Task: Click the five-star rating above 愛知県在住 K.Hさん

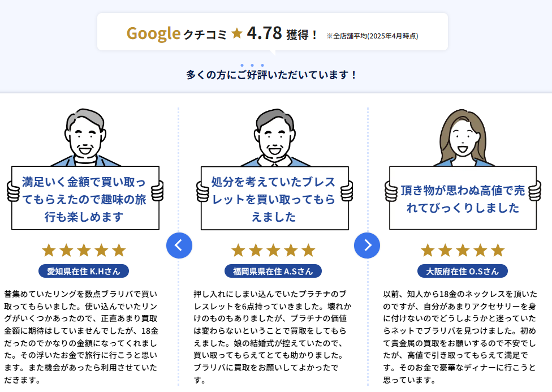Action: (84, 250)
